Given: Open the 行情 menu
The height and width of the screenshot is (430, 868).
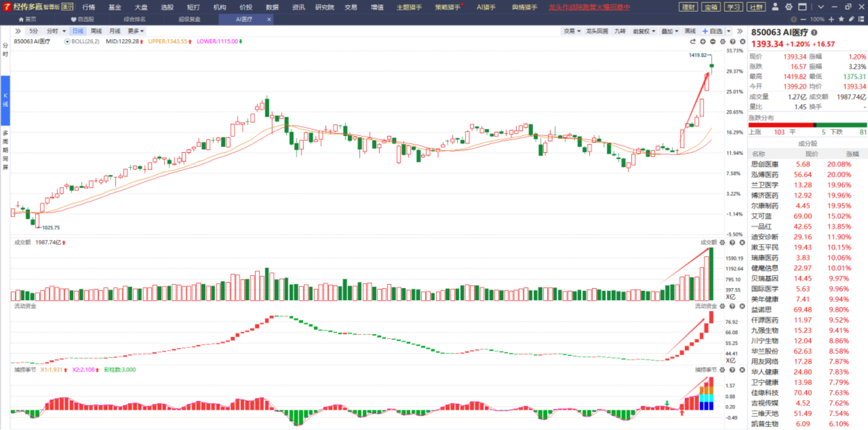Looking at the screenshot, I should point(88,7).
